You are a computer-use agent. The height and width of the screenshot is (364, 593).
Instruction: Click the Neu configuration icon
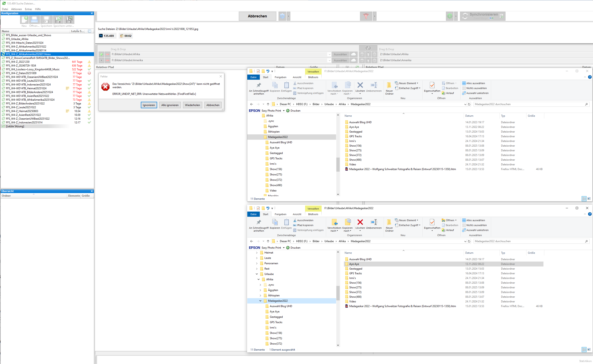24,20
